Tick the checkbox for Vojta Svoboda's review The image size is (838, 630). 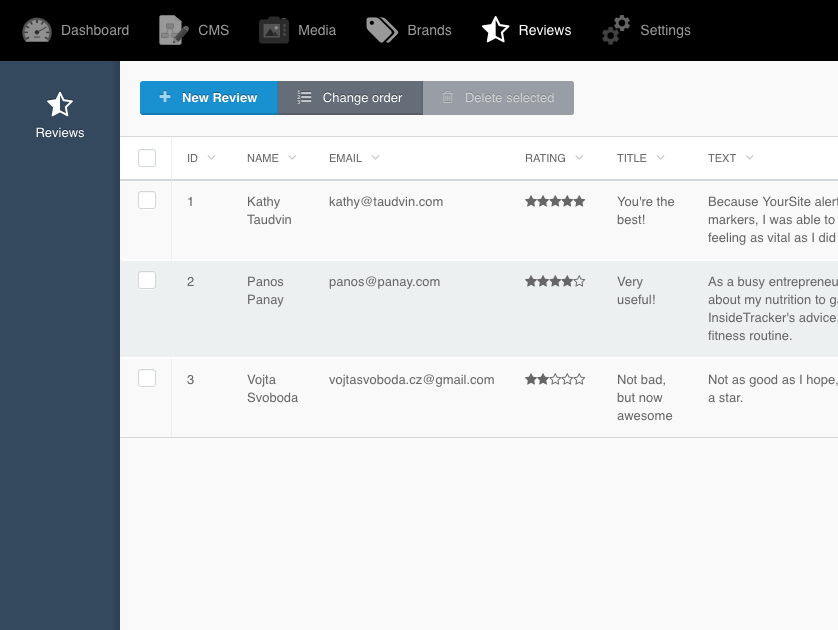[147, 378]
